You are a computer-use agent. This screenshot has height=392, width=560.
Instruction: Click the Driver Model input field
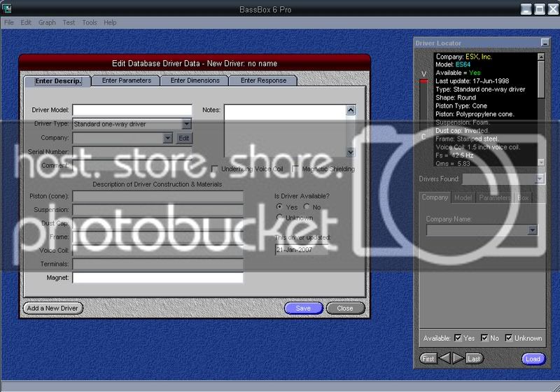tap(132, 110)
